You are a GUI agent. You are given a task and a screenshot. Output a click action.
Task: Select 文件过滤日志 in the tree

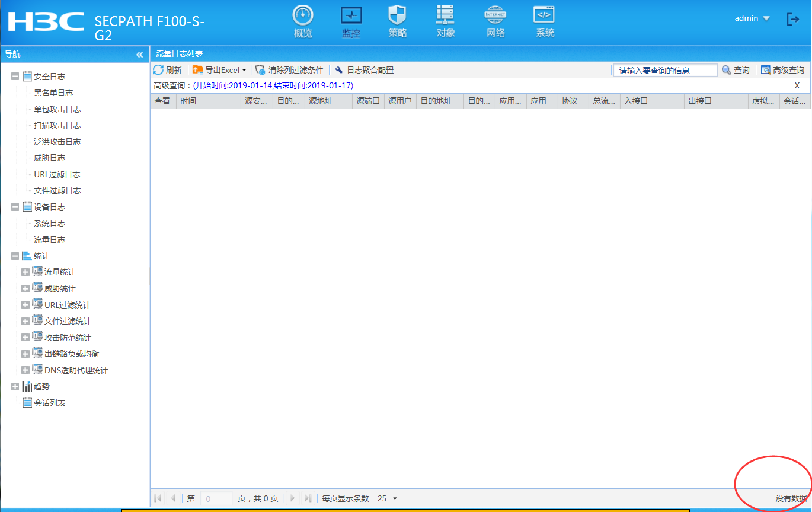click(x=57, y=190)
